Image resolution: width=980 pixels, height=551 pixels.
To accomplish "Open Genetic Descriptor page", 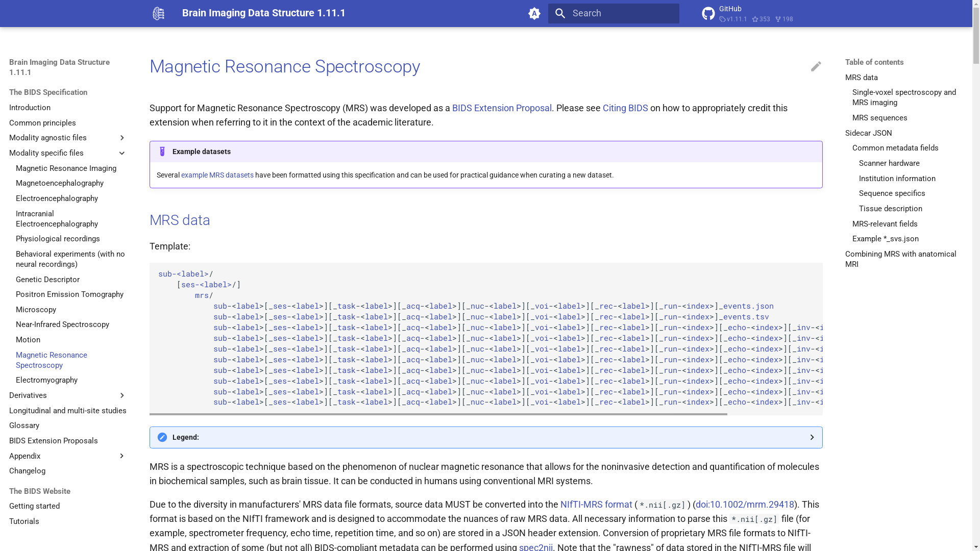I will [47, 280].
